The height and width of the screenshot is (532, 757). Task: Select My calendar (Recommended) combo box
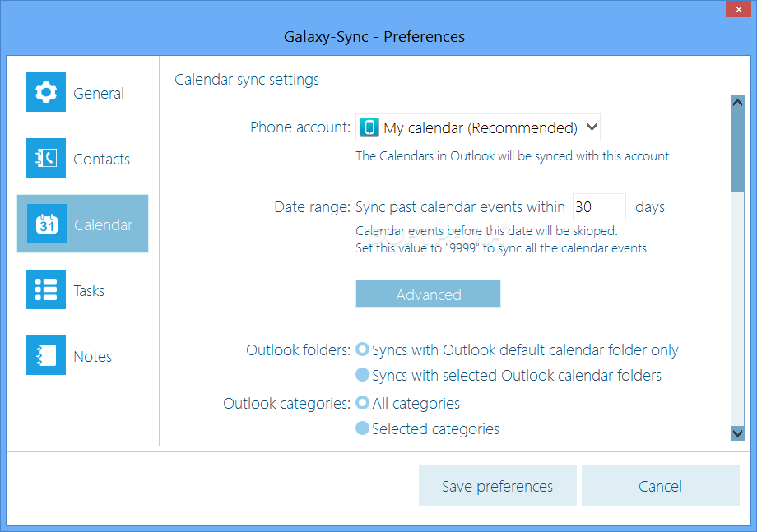478,127
